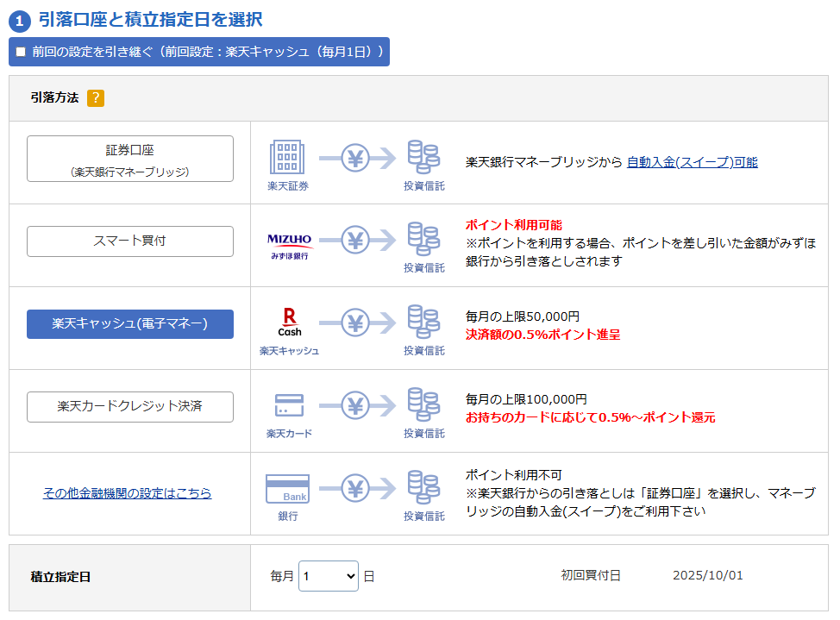Click the 引落方法 label
The height and width of the screenshot is (620, 840).
[x=54, y=97]
